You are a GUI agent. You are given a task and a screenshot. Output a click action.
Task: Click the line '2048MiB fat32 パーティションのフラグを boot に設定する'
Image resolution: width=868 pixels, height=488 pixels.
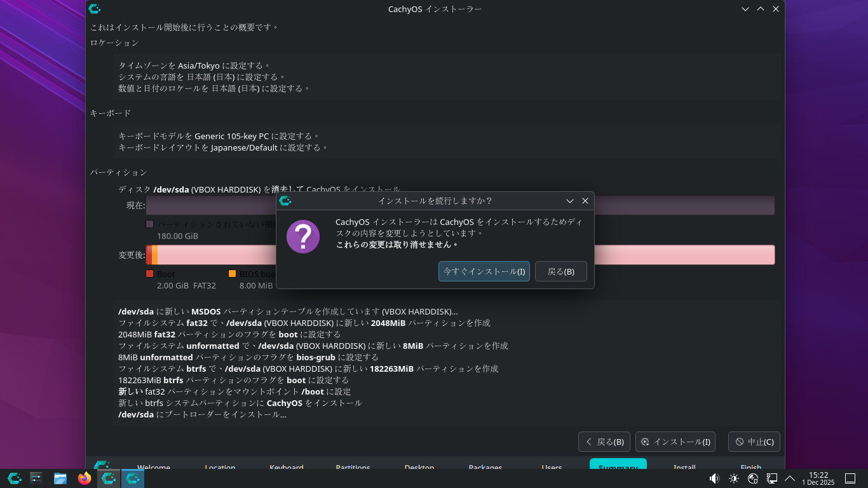[x=229, y=334]
